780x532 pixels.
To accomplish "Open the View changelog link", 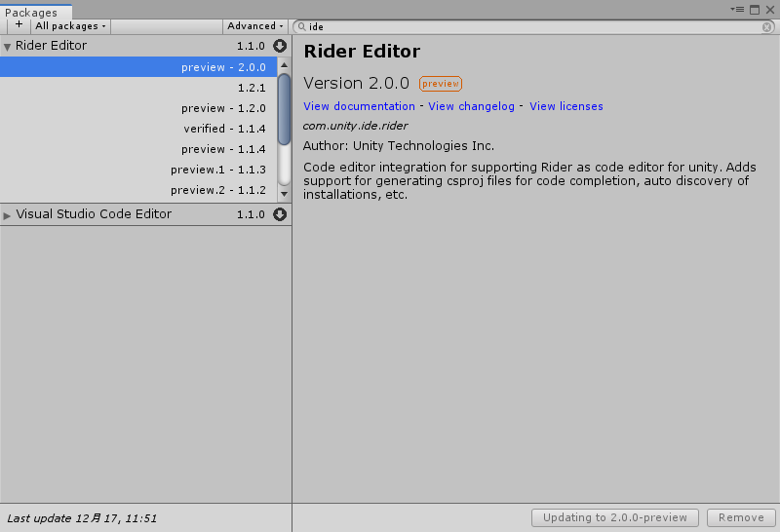I will [471, 106].
